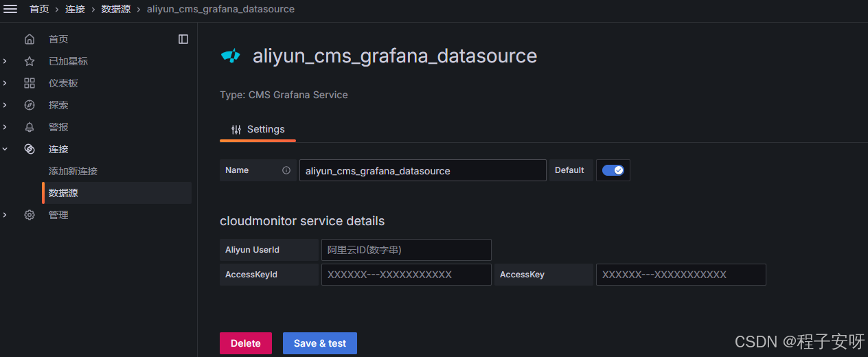Go to 连接 breadcrumb link
Viewport: 868px width, 357px height.
76,9
